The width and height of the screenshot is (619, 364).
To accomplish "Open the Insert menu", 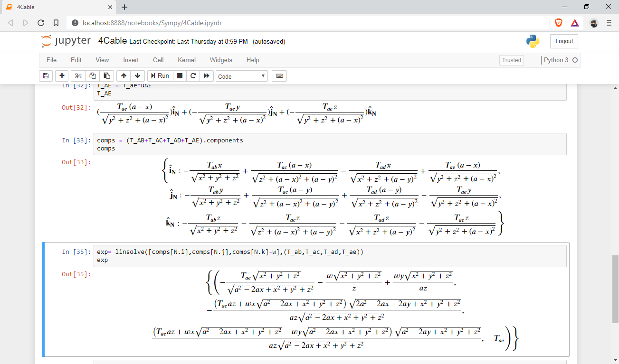I will 131,60.
